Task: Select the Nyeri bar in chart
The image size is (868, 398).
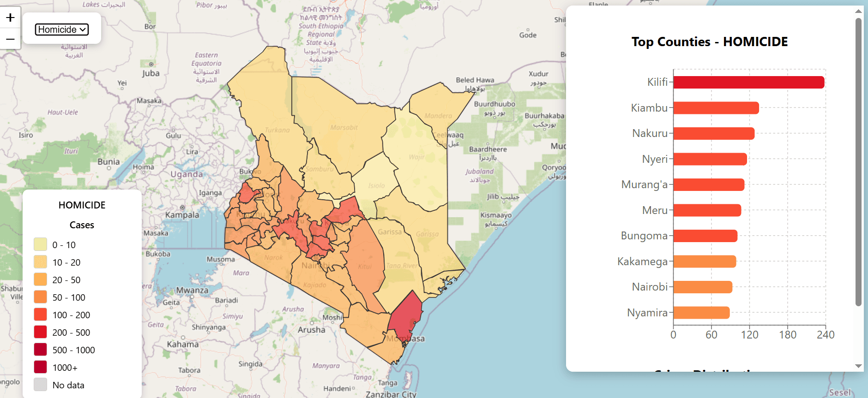Action: pos(710,159)
